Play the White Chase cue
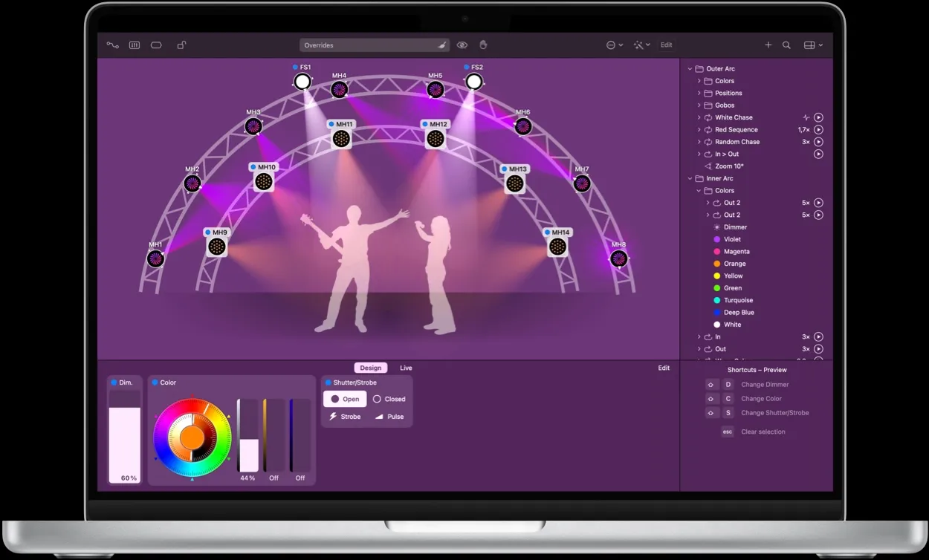 (x=818, y=117)
